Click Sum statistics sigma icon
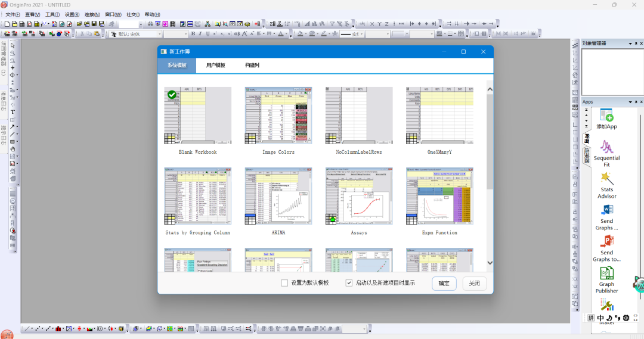 [273, 24]
